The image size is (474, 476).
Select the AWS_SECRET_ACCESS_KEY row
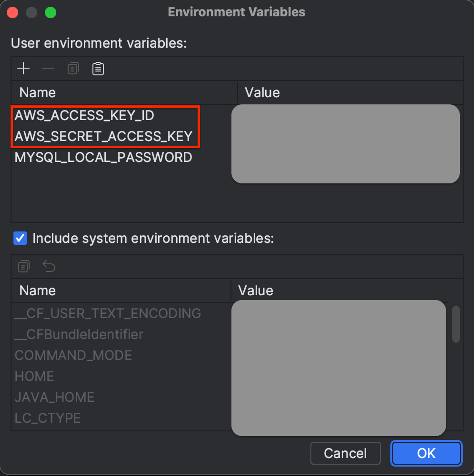tap(104, 136)
